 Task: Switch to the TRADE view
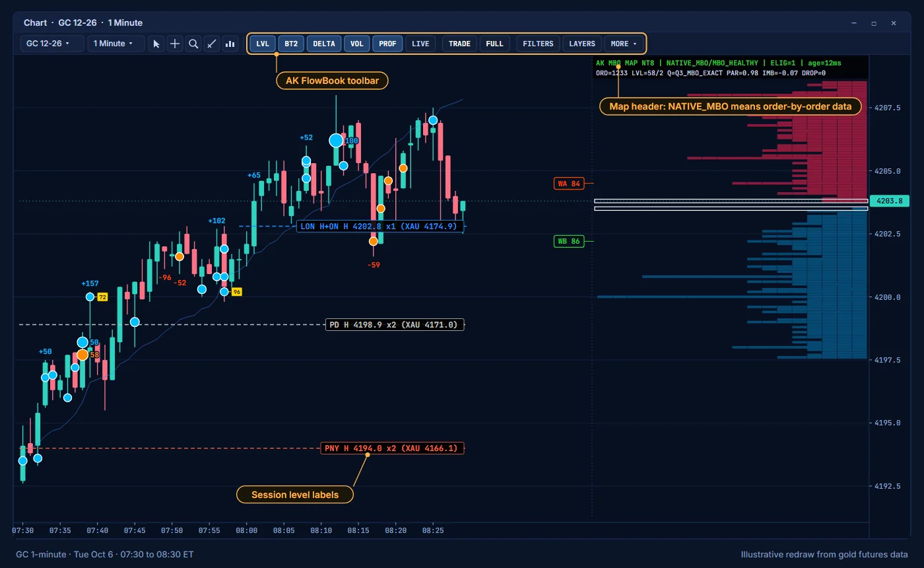[x=459, y=44]
